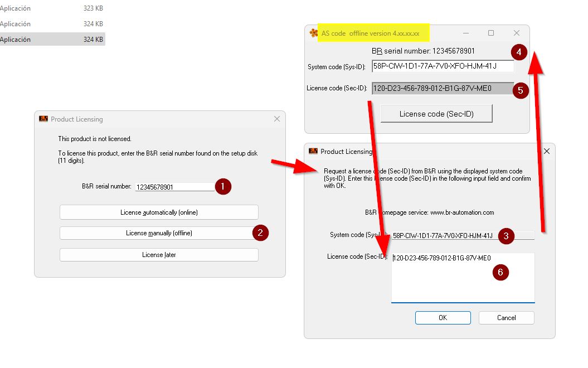588x368 pixels.
Task: Choose License automatically (online)
Action: click(159, 212)
